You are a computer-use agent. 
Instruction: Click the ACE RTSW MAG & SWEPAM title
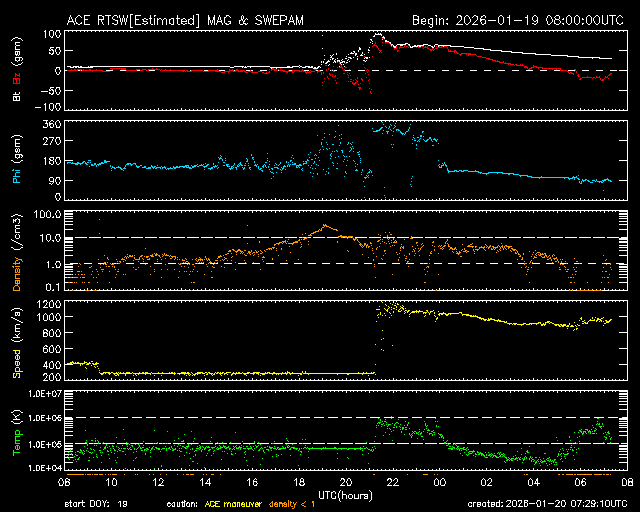point(185,20)
